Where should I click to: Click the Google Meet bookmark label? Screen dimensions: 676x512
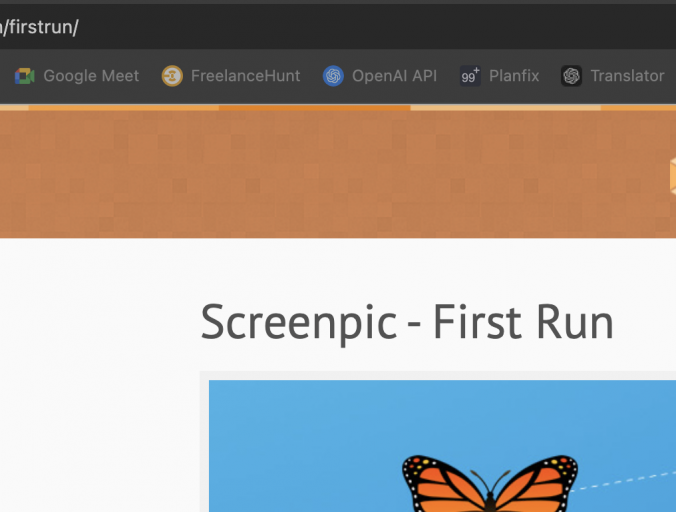pos(91,76)
